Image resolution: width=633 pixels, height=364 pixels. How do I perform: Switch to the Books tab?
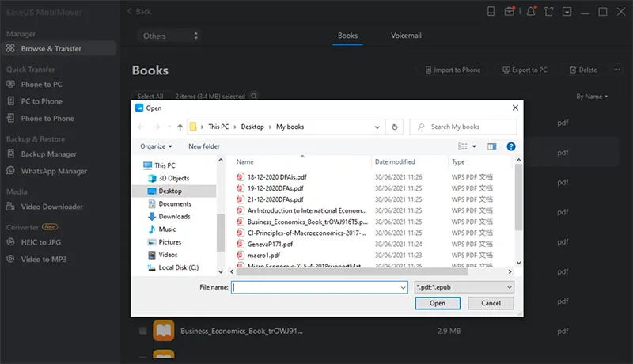click(347, 36)
